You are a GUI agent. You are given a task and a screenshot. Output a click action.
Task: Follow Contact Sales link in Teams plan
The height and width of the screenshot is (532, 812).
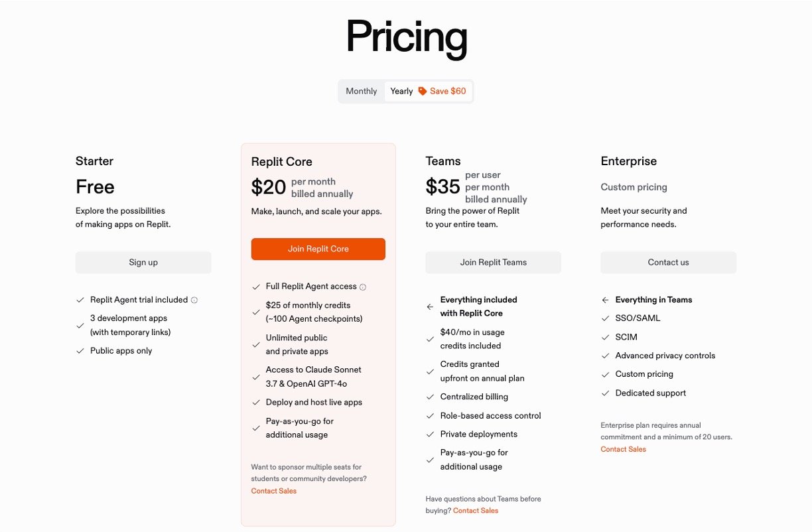475,511
